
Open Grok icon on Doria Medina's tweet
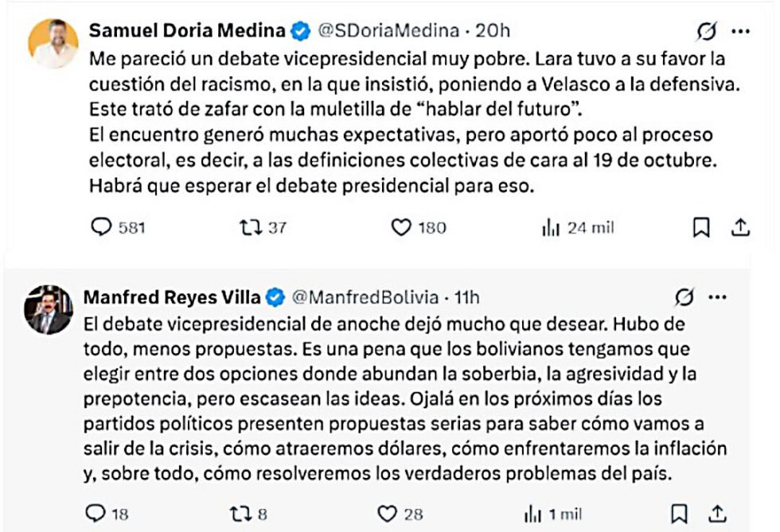pos(704,32)
